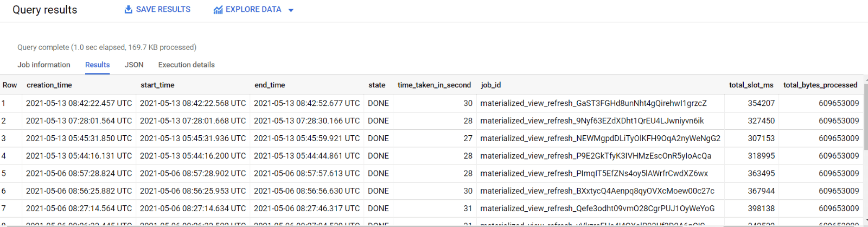The width and height of the screenshot is (868, 227).
Task: Click the Save Results download icon
Action: [129, 10]
